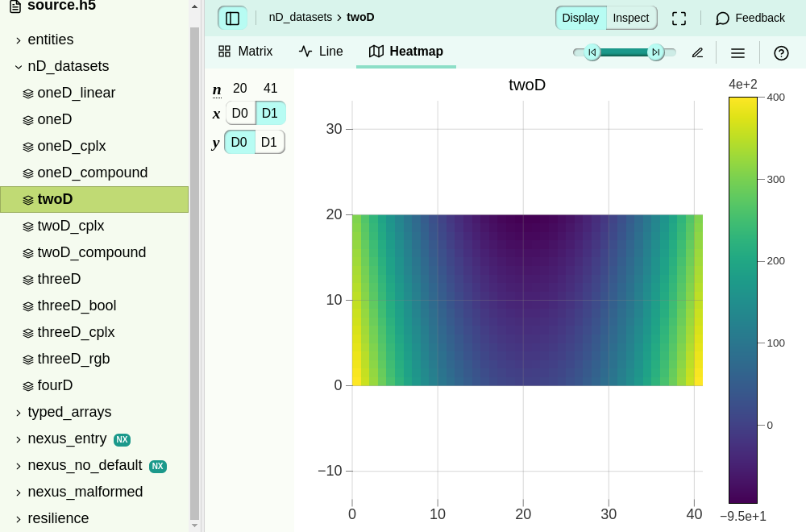Open the pencil edit domain icon
The width and height of the screenshot is (806, 532).
pyautogui.click(x=697, y=52)
